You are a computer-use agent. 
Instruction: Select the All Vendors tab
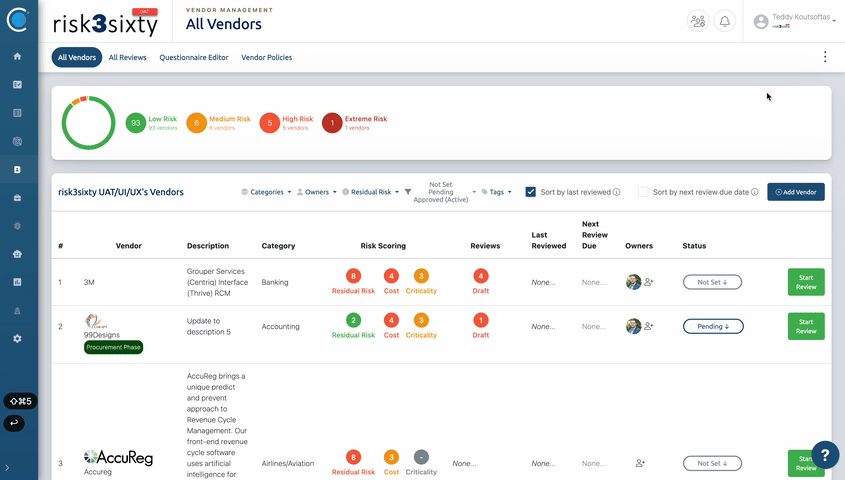tap(77, 57)
